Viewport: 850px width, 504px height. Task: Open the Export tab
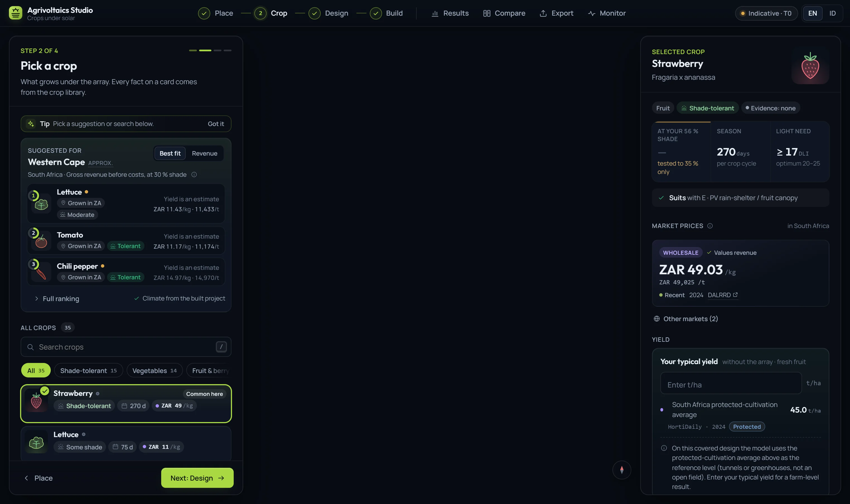[556, 13]
